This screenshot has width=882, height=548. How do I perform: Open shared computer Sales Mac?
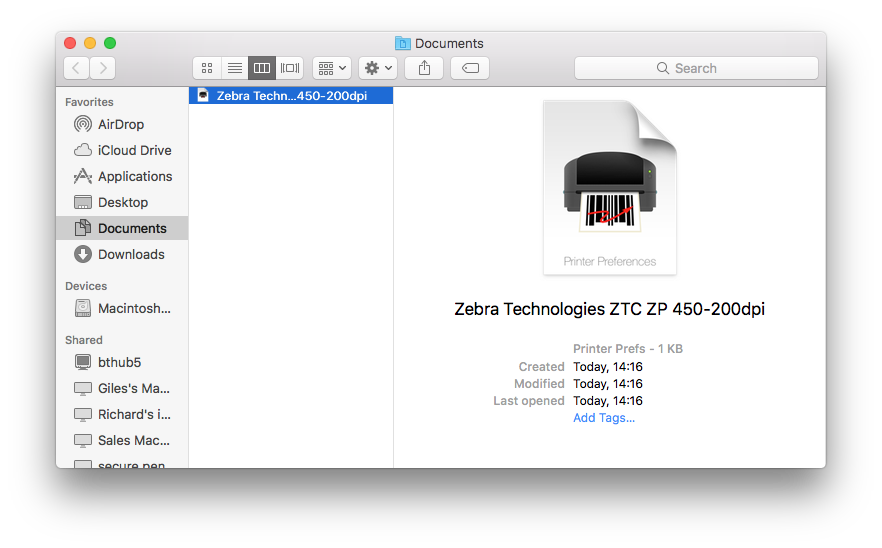click(x=122, y=440)
